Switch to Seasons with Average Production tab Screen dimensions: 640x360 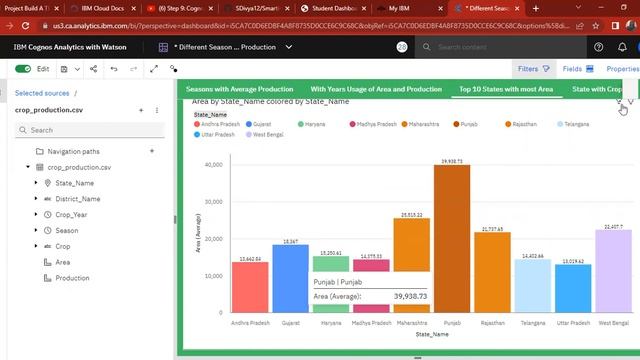(240, 89)
